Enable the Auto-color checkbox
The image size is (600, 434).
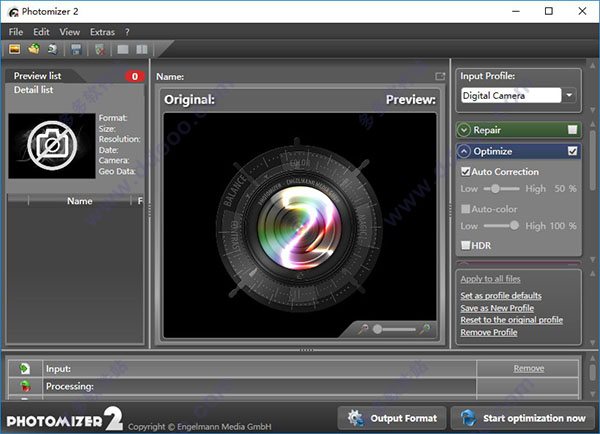(465, 209)
